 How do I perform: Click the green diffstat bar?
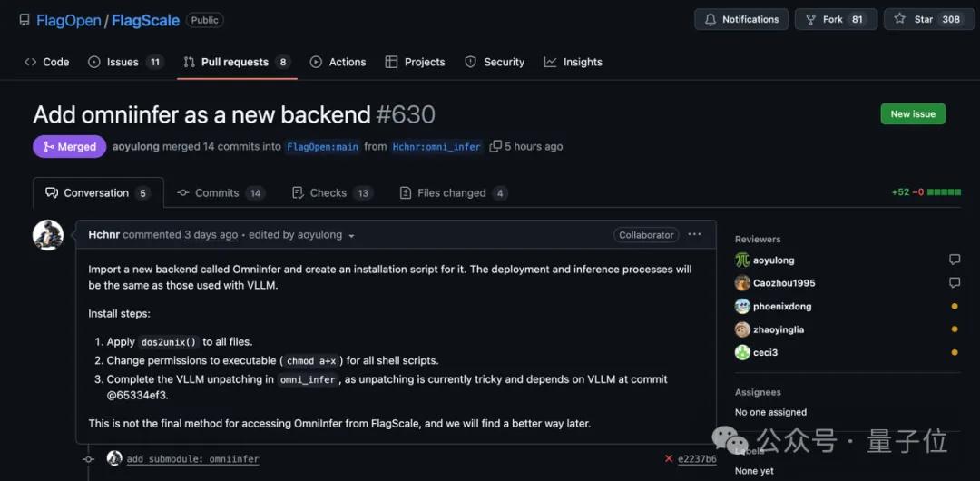944,192
